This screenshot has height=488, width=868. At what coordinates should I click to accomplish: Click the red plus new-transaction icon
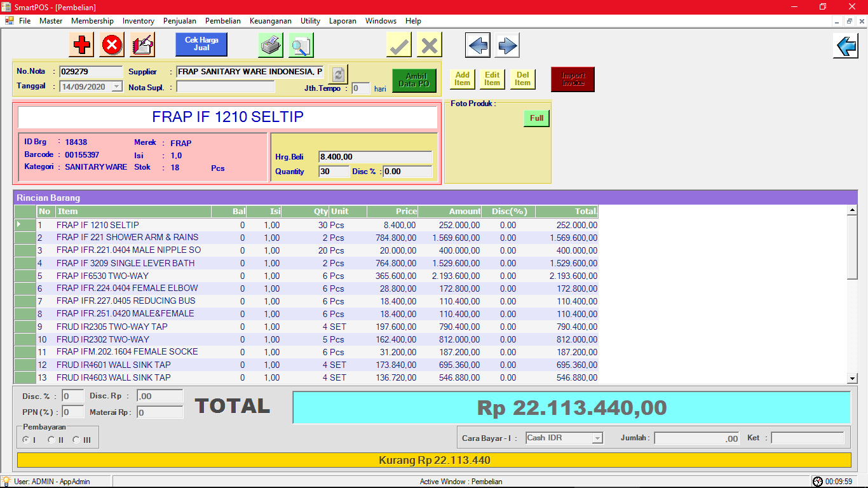point(81,45)
